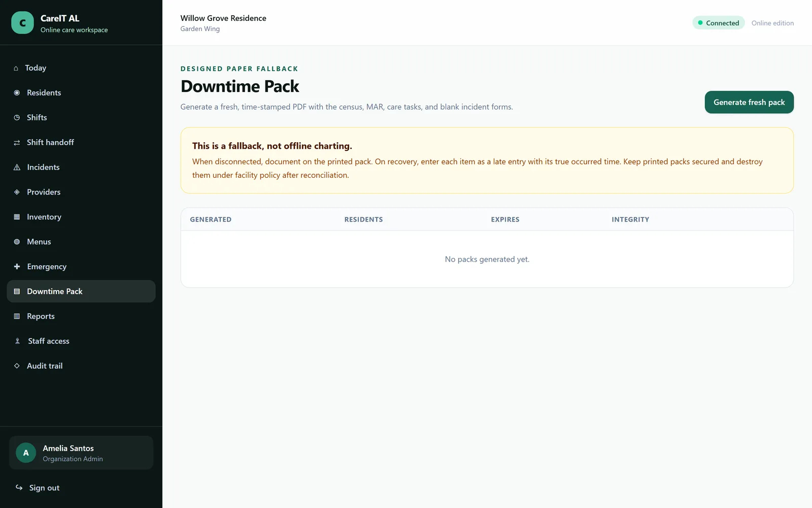Click the 'No packs generated yet.' message
This screenshot has height=508, width=812.
click(487, 259)
